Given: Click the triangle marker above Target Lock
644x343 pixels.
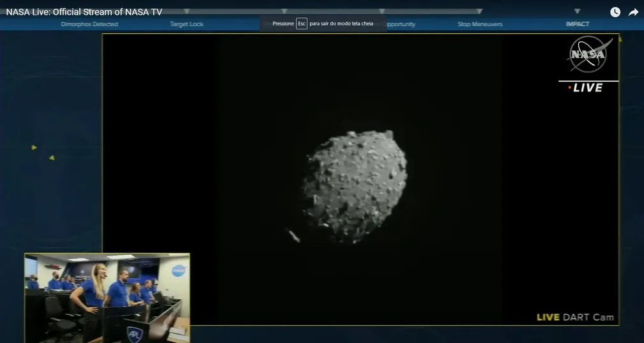Looking at the screenshot, I should coord(187,11).
